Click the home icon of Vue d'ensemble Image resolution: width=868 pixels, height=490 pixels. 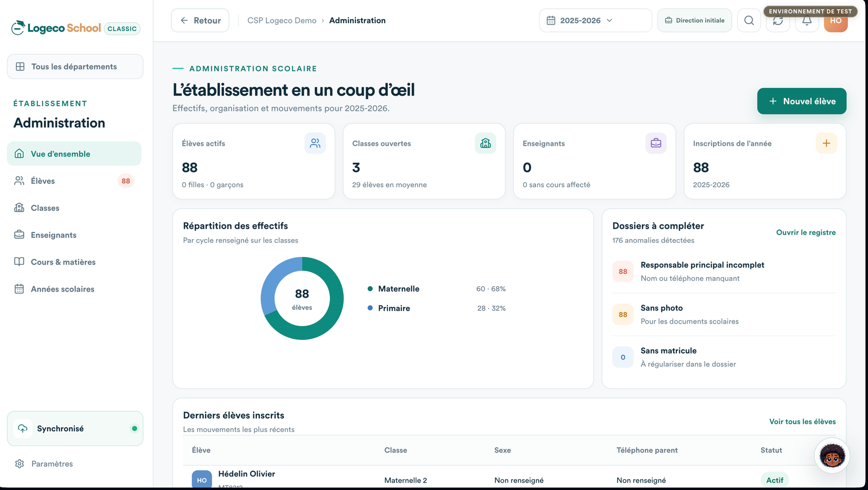click(20, 153)
